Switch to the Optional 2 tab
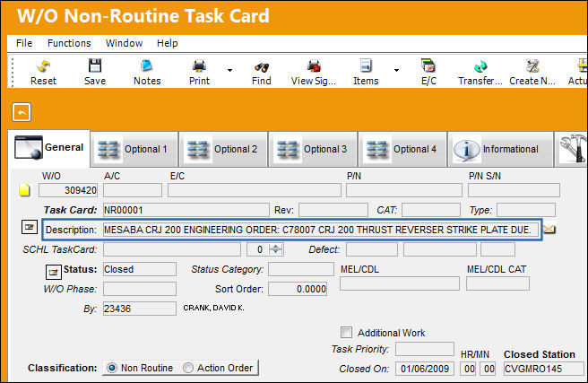588x383 pixels. 223,149
